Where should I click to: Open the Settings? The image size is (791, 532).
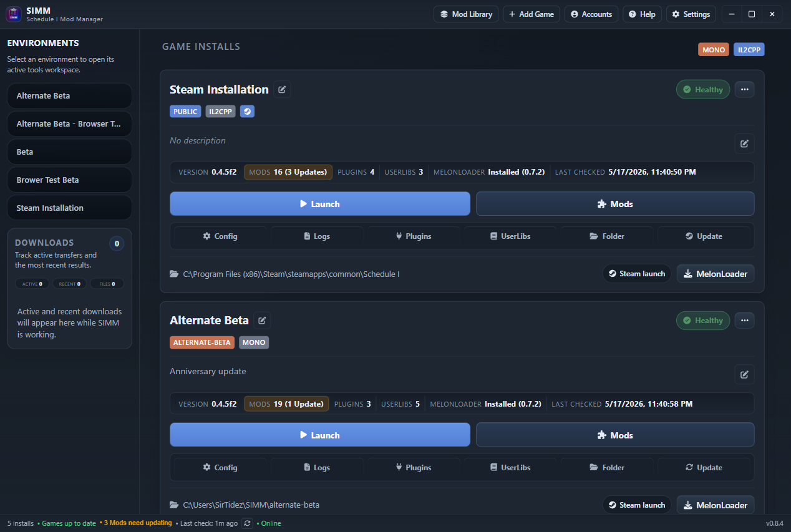[691, 14]
